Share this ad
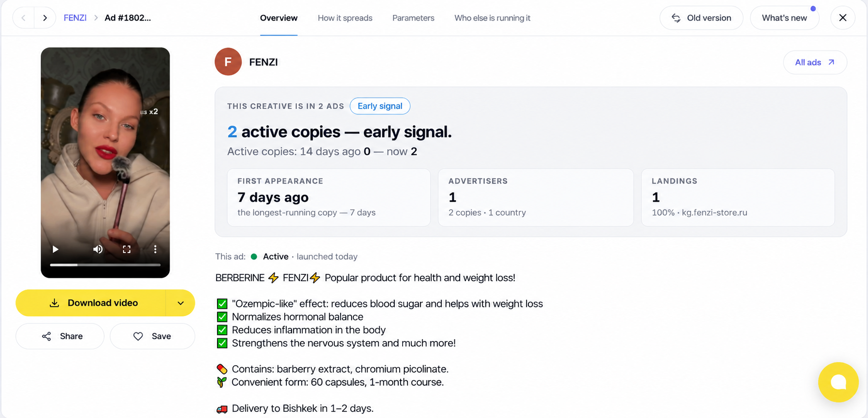Screen dimensions: 868x418 pyautogui.click(x=60, y=336)
